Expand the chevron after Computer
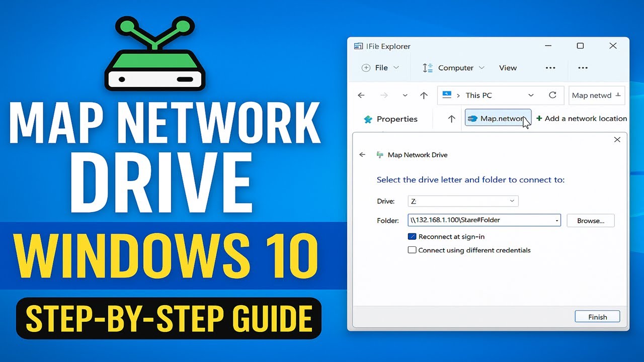Image resolution: width=644 pixels, height=362 pixels. tap(481, 68)
